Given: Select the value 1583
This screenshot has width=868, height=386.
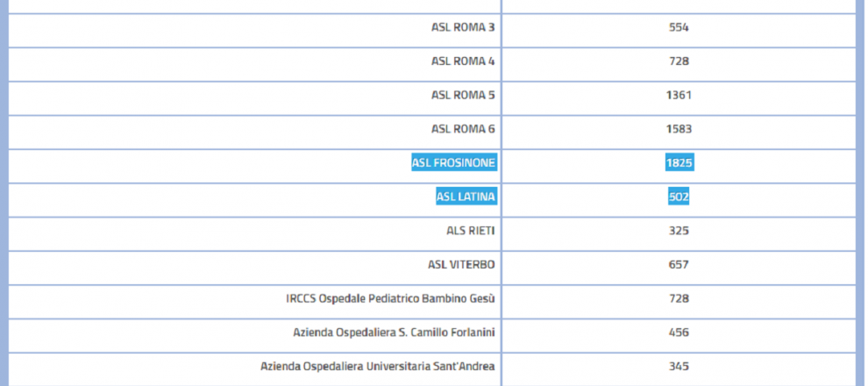Looking at the screenshot, I should point(679,129).
